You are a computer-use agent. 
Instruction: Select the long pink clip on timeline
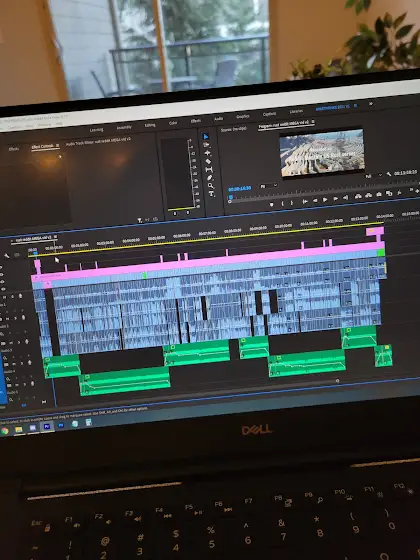pyautogui.click(x=208, y=260)
